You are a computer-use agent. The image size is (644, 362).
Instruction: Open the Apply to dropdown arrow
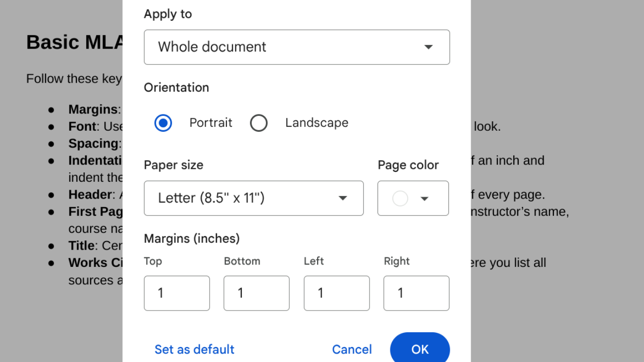pyautogui.click(x=428, y=47)
